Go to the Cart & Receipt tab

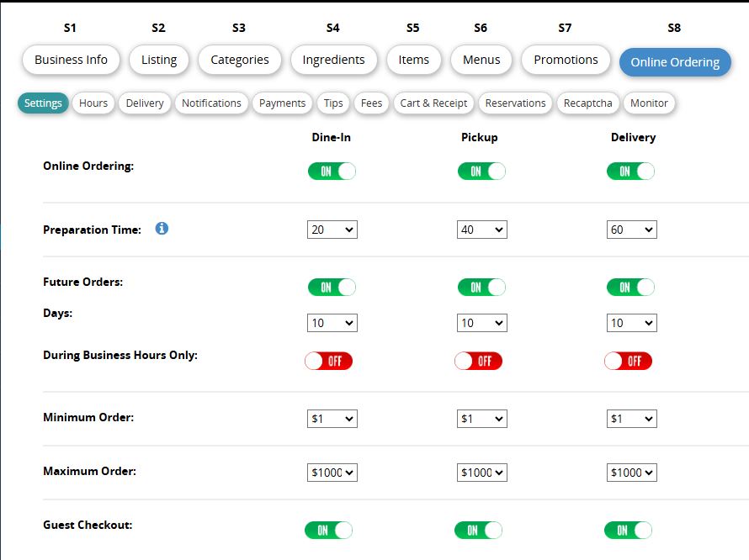(x=433, y=103)
